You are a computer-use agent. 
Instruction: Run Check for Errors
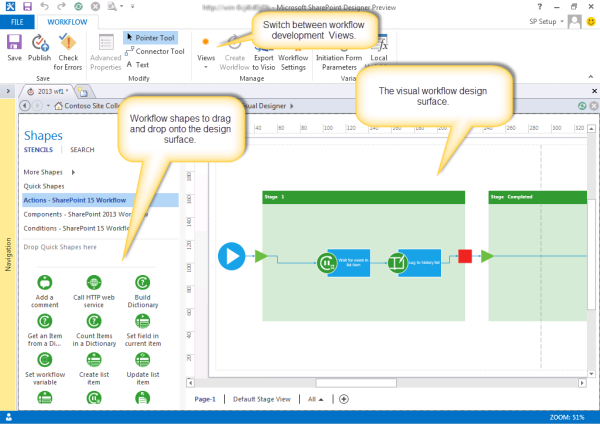coord(68,52)
